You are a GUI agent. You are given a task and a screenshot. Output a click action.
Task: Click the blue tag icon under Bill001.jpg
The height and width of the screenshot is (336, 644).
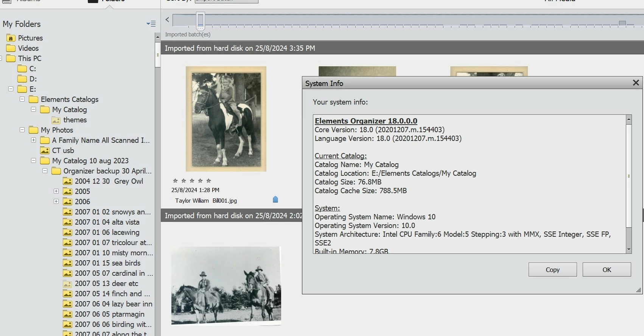[x=275, y=200]
